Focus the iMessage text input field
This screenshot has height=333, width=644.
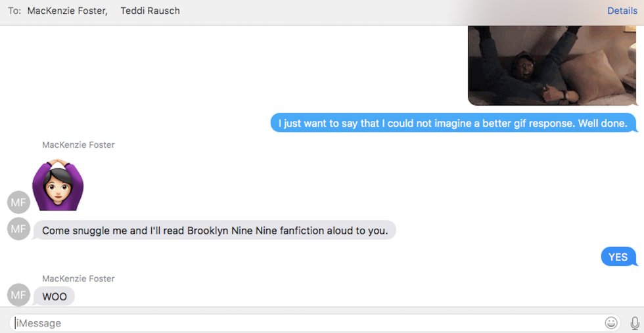click(x=302, y=322)
